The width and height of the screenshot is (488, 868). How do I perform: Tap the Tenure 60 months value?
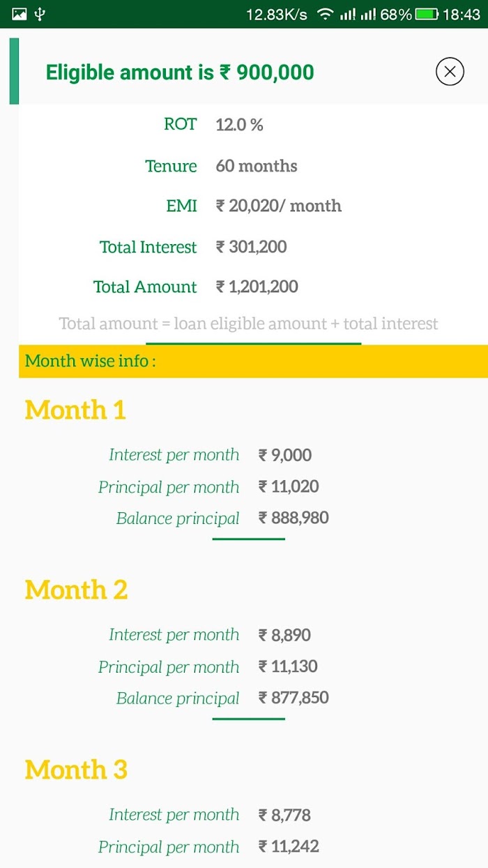[256, 166]
